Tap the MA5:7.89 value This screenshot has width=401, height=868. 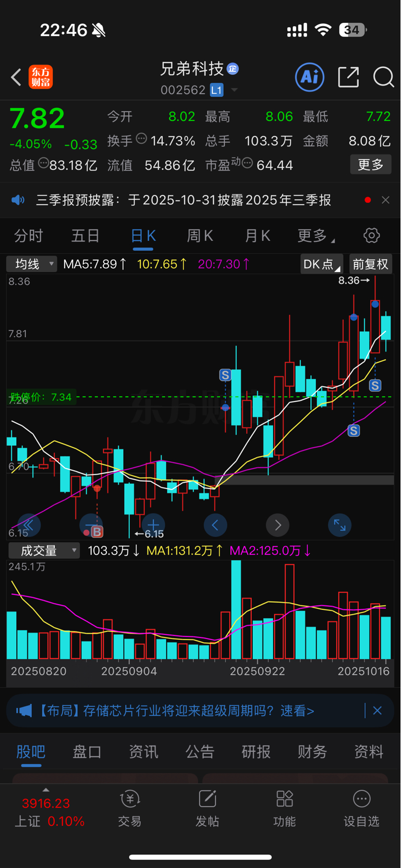point(94,264)
